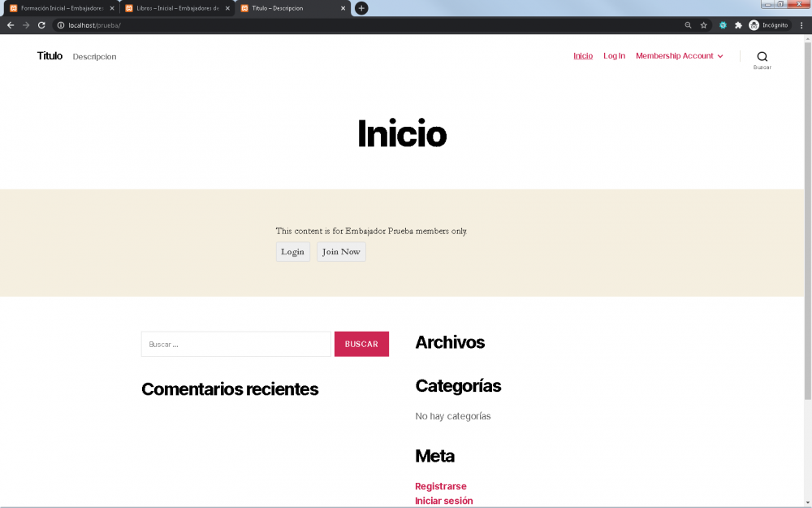Click the browser forward arrow

pos(26,25)
